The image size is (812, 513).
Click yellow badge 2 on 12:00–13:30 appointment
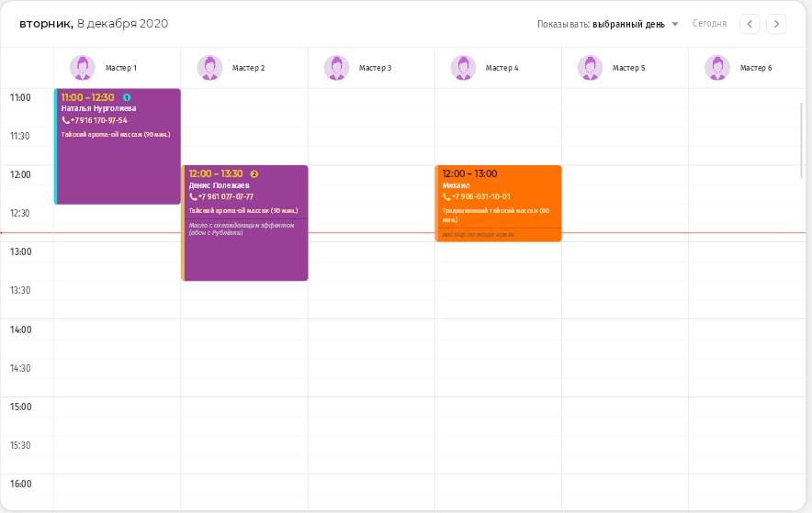coord(254,173)
